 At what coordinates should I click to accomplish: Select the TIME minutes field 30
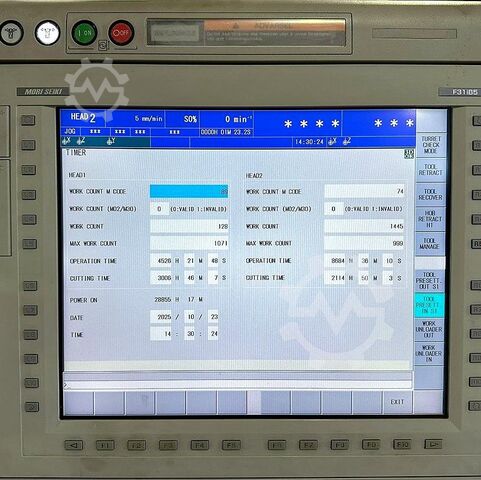[x=190, y=334]
